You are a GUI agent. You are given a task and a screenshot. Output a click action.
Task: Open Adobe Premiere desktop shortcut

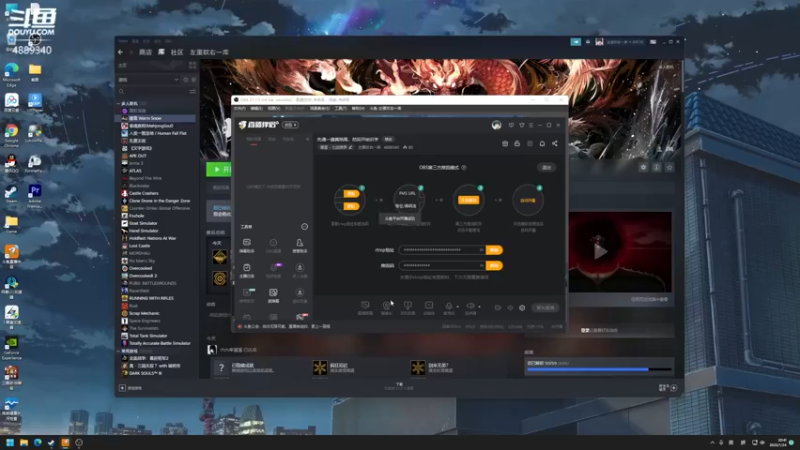(x=35, y=196)
